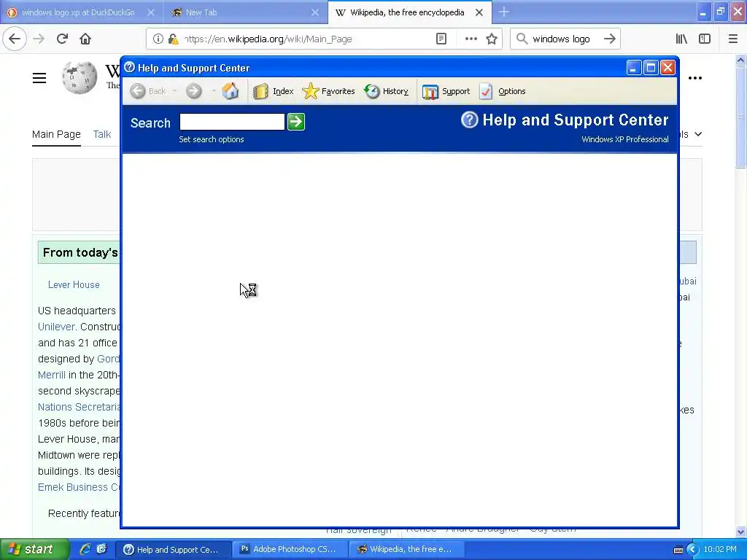Click the Forward arrow in Help and Support Center
The image size is (747, 560).
pos(194,91)
